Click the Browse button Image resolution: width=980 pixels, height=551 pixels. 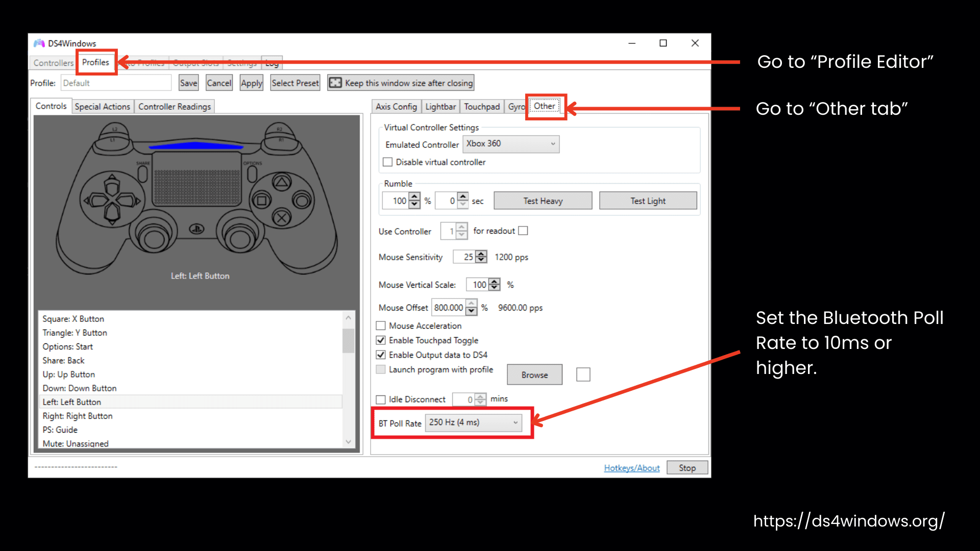point(534,375)
